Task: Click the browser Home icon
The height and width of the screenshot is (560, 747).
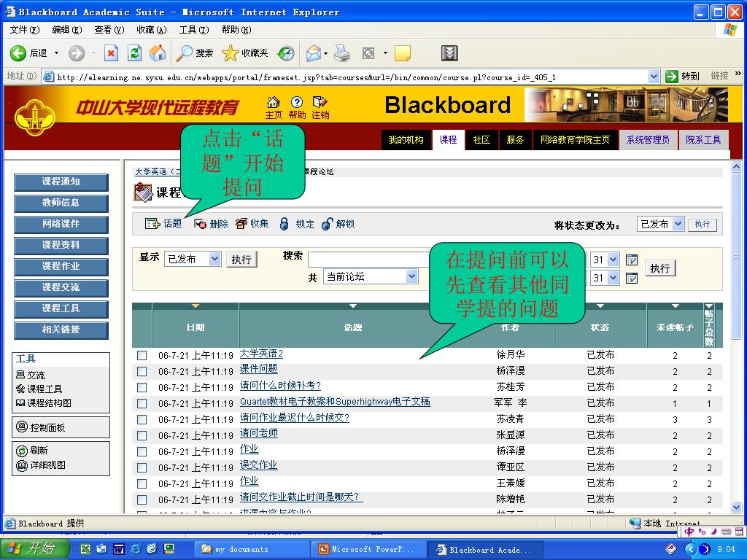Action: 158,52
